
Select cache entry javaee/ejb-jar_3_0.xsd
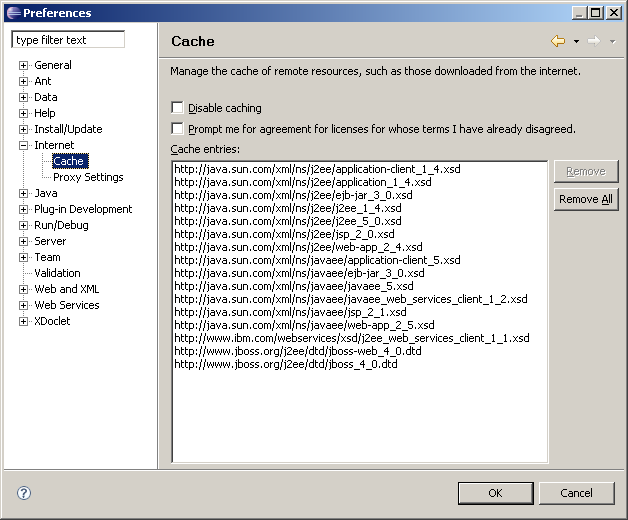(x=299, y=273)
